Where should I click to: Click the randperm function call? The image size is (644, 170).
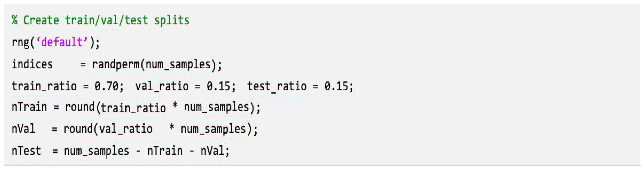[x=115, y=64]
